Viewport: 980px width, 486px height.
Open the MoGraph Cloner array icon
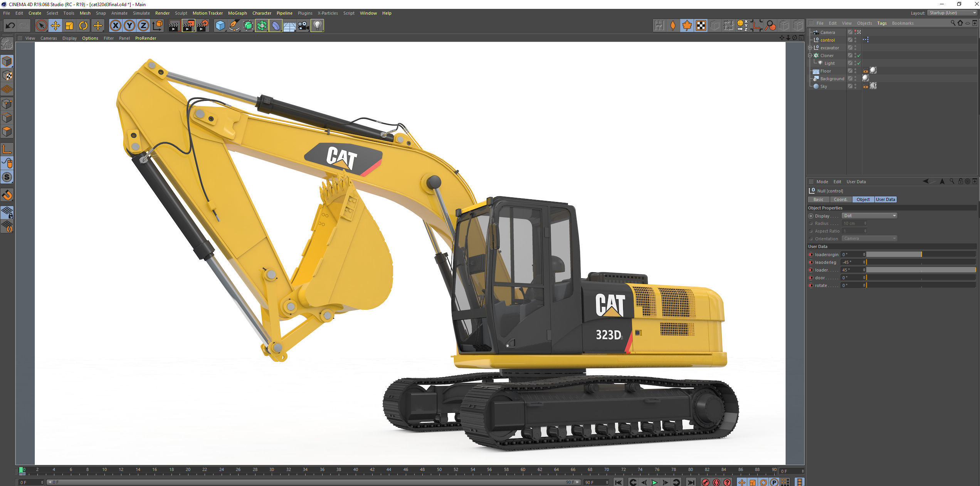pos(262,26)
